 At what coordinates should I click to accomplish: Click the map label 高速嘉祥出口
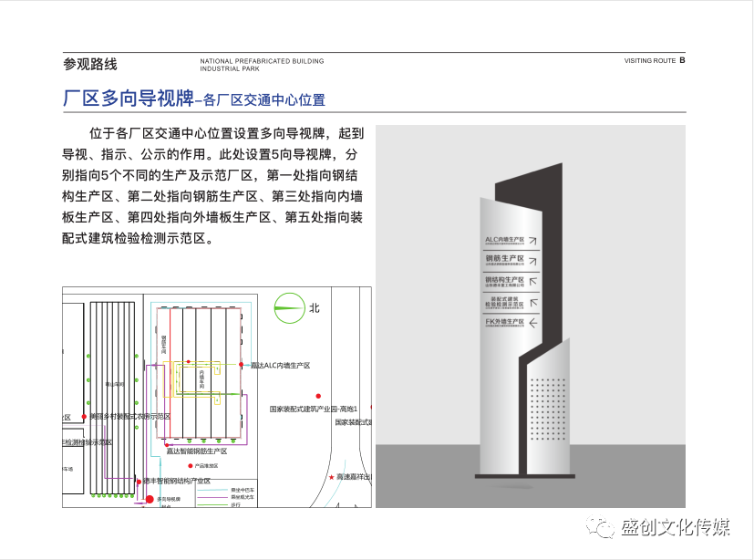coord(354,477)
